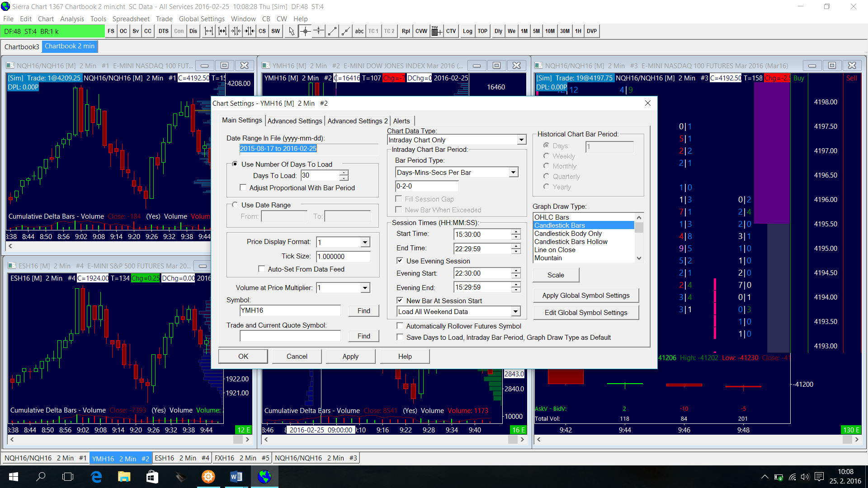
Task: Enable Adjust Proportional With Bar Period
Action: coord(243,188)
